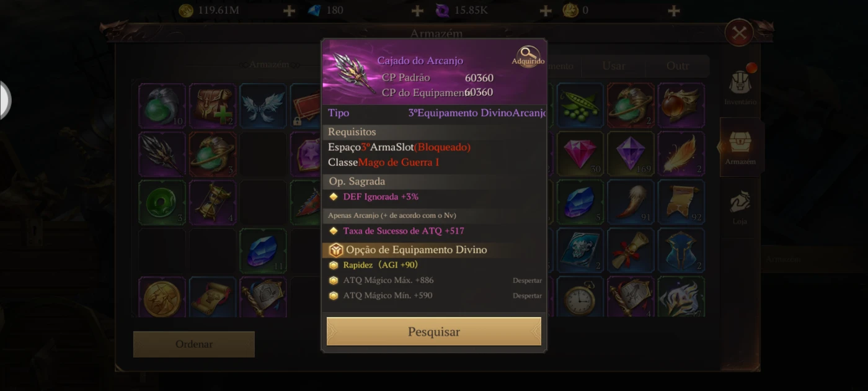Select the golden feather item

(x=681, y=153)
